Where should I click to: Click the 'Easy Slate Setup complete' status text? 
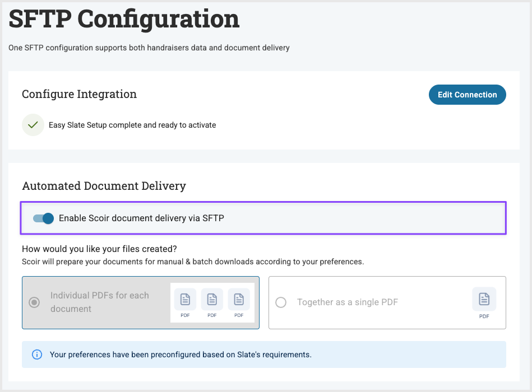[x=132, y=125]
